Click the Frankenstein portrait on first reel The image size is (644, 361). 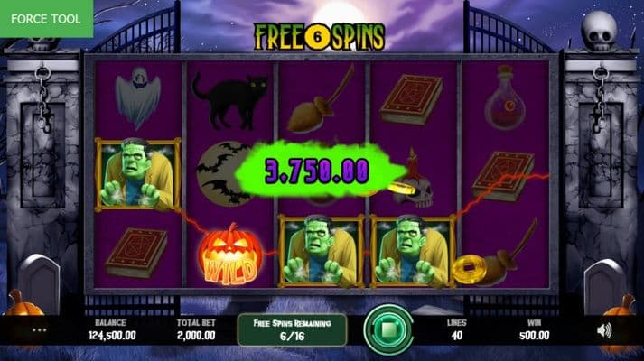pos(138,175)
